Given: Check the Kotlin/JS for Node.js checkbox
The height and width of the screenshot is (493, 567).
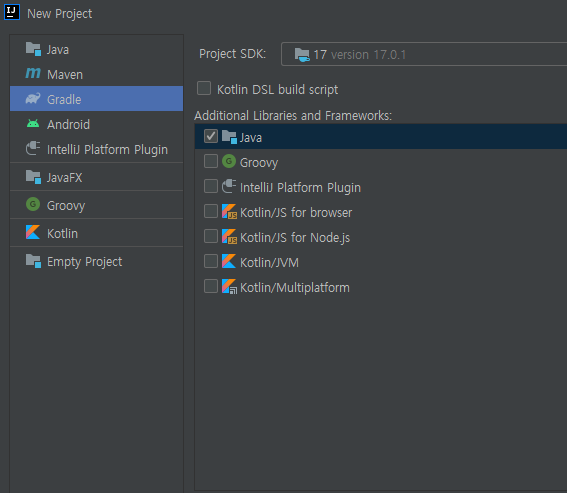Looking at the screenshot, I should coord(211,236).
